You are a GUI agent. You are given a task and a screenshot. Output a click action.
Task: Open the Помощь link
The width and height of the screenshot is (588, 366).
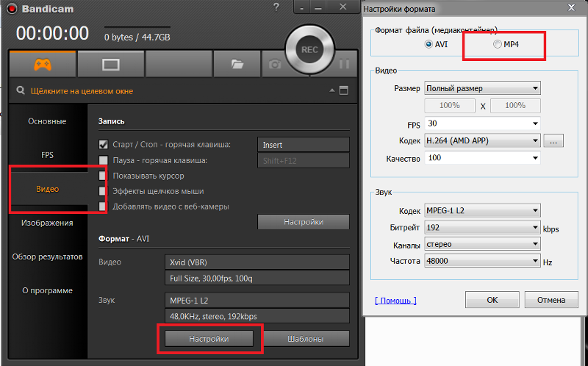[x=395, y=301]
